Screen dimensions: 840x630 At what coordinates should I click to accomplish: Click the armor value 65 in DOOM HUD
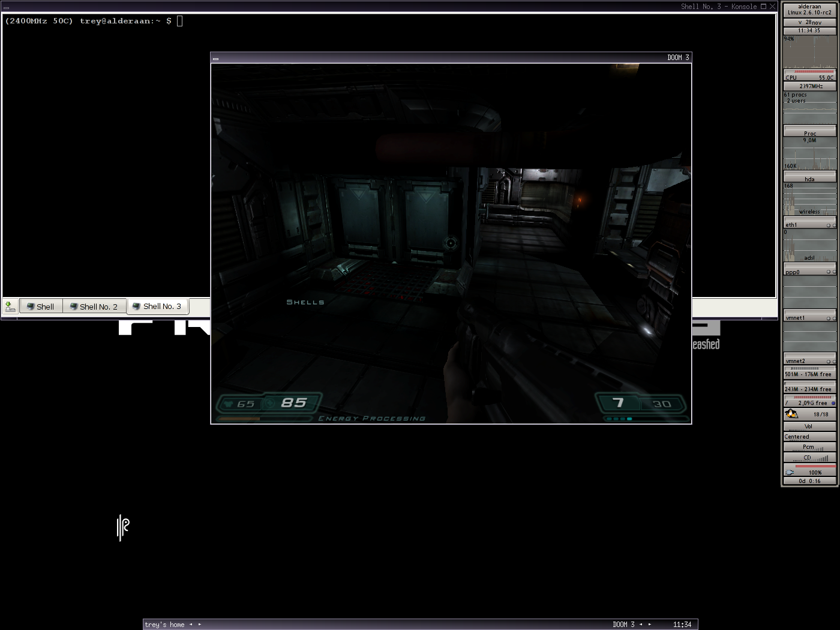(x=245, y=404)
